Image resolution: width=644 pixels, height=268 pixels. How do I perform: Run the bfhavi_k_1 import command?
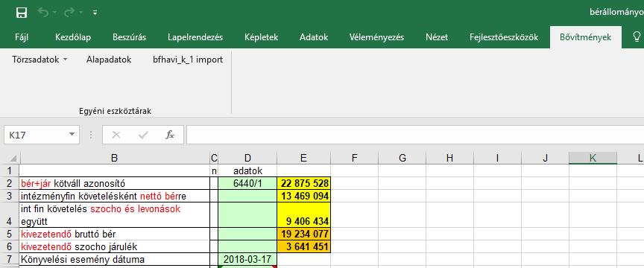(x=188, y=60)
